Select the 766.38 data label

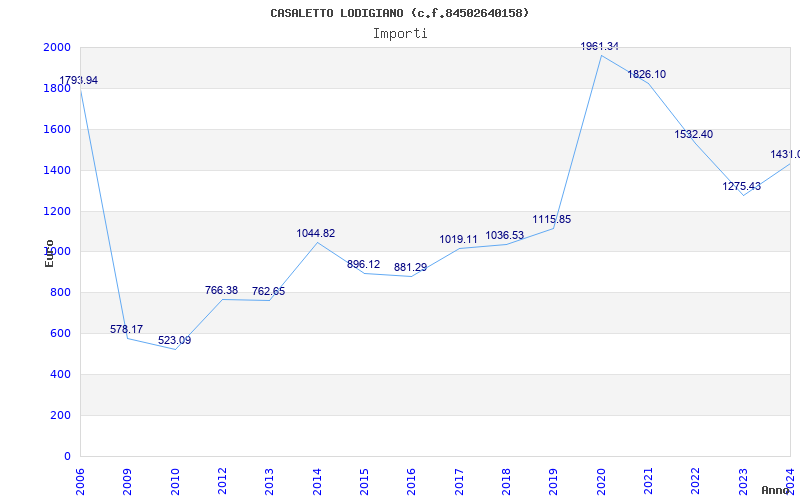(221, 291)
